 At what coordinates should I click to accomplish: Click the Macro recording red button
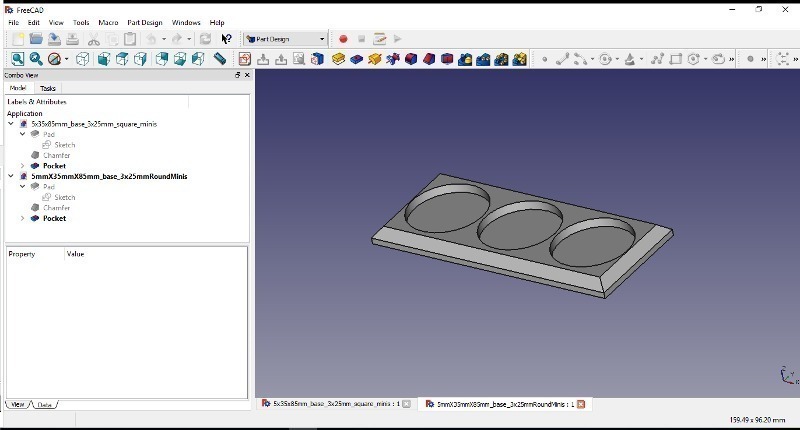(x=343, y=39)
